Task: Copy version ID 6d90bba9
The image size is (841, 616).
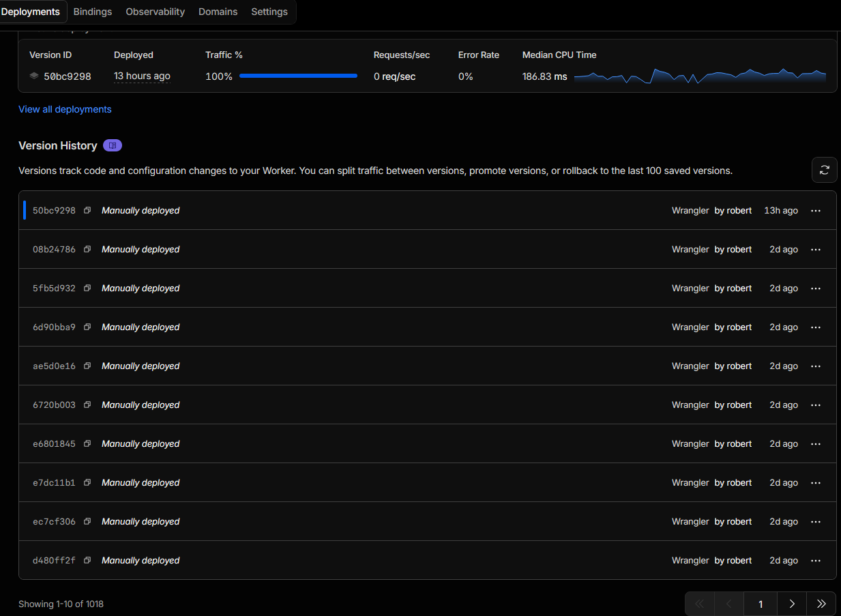Action: [87, 327]
